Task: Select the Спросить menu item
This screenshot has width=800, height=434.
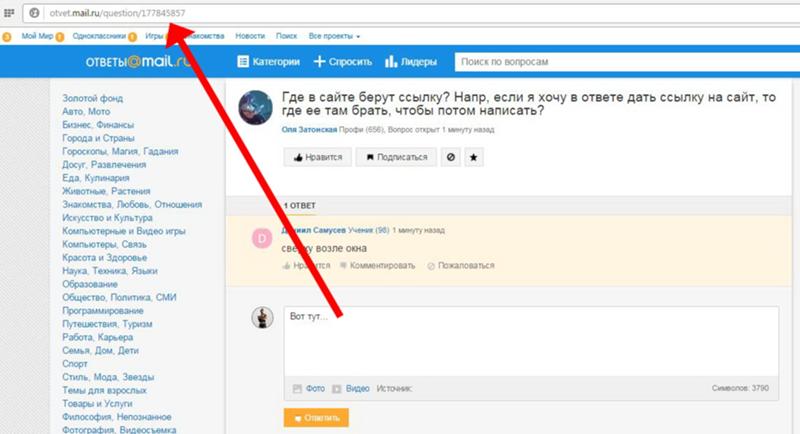Action: (x=340, y=62)
